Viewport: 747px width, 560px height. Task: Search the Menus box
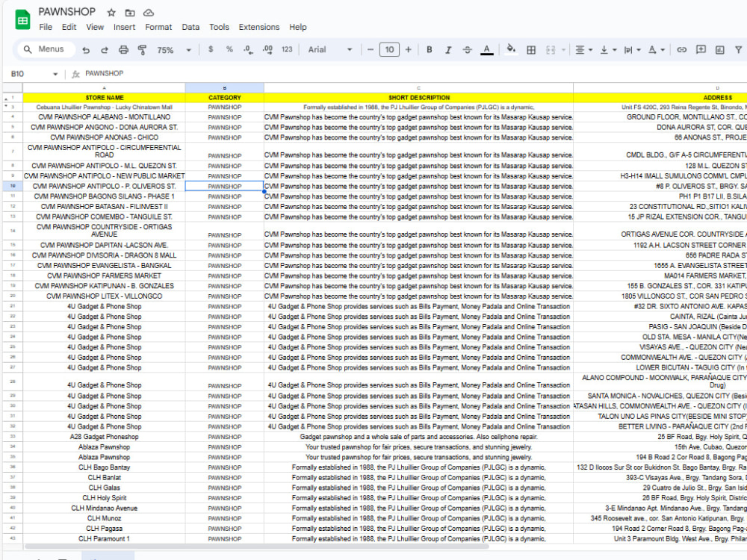coord(46,49)
